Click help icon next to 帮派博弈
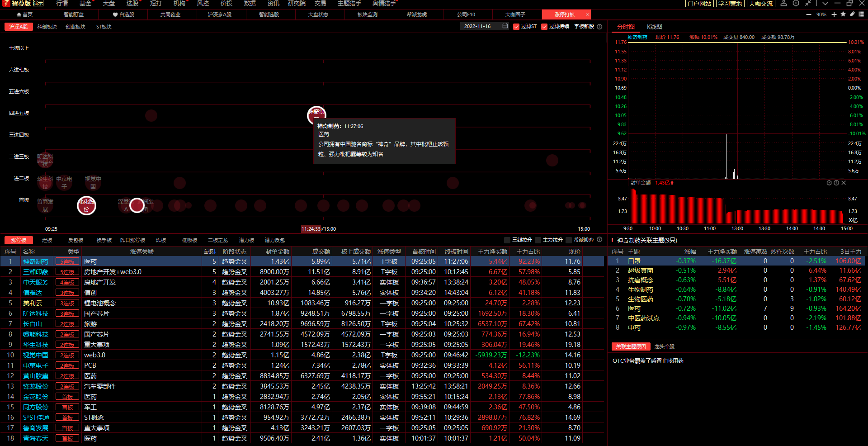 click(599, 240)
